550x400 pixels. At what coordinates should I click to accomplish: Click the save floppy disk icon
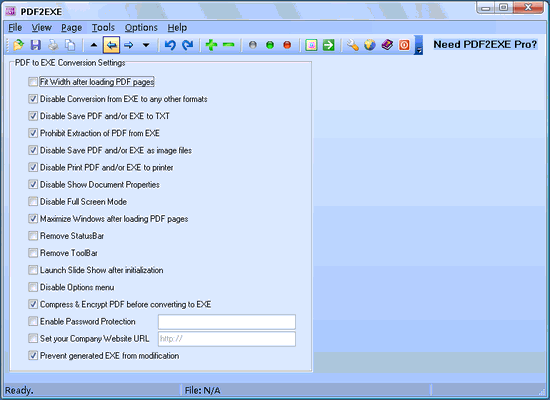coord(36,45)
